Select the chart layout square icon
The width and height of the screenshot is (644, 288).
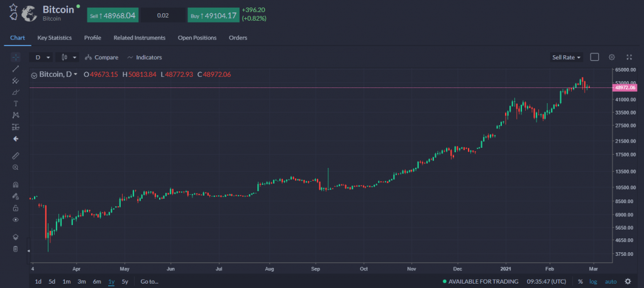point(594,57)
